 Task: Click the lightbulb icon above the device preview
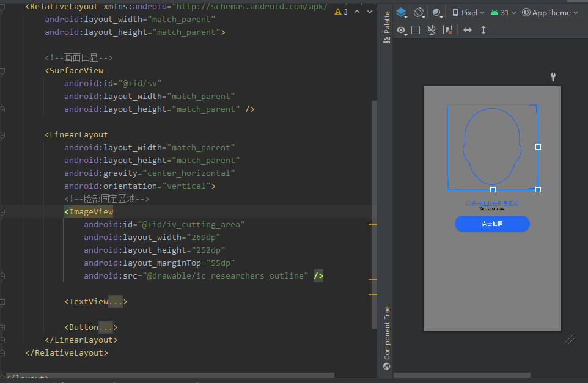553,77
